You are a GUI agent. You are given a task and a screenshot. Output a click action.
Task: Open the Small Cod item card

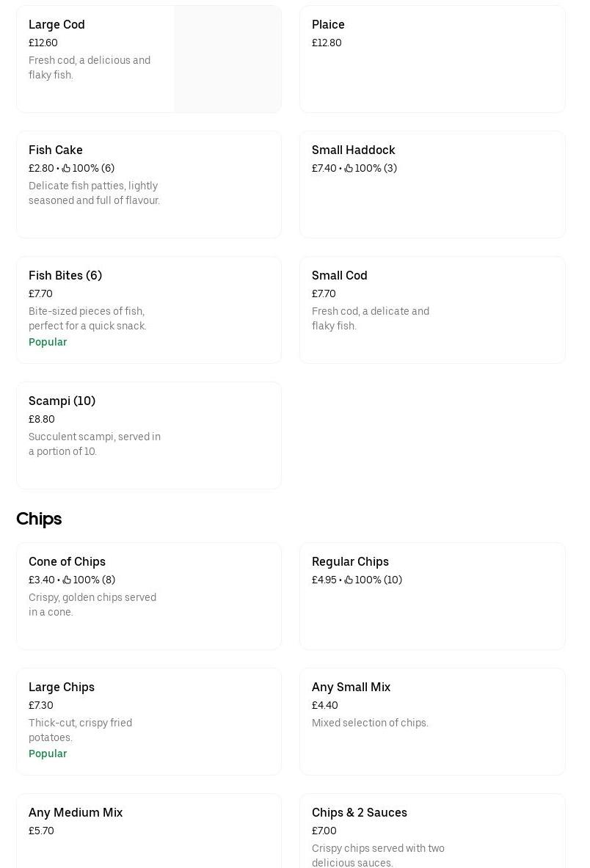[x=432, y=310]
